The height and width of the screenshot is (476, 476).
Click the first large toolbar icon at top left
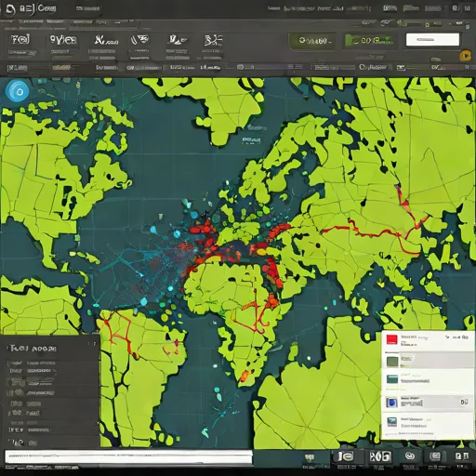(20, 40)
